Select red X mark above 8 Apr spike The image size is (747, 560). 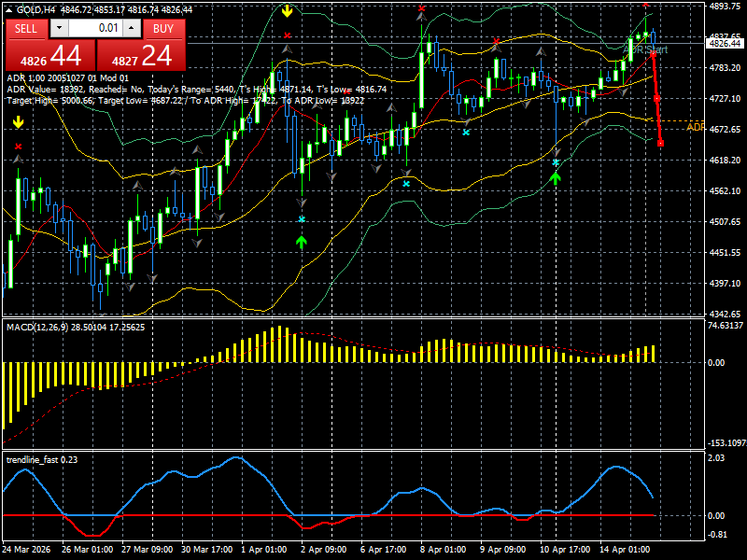[422, 8]
